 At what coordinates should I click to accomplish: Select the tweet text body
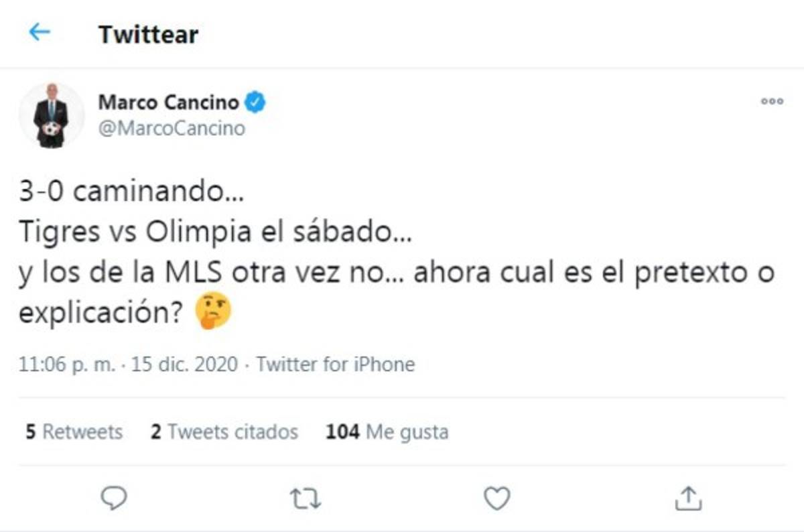(x=268, y=248)
